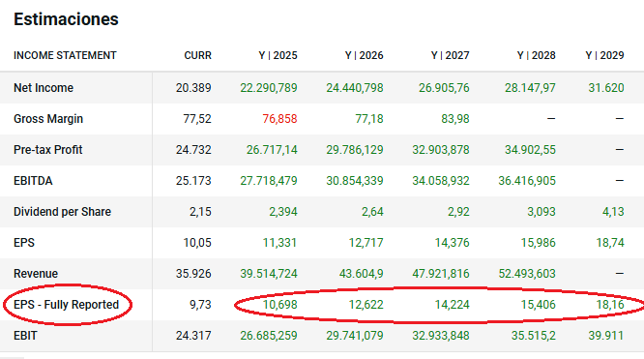Select the Y | 2027 column header
Screen dimensions: 644x359
coord(451,55)
